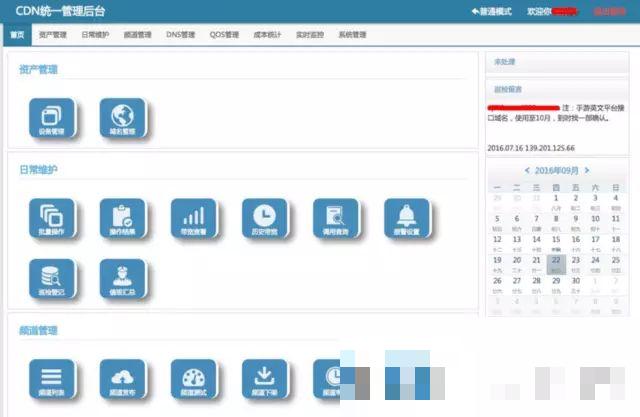Select the highlighted date 22 in calendar
The image size is (640, 417).
(556, 264)
